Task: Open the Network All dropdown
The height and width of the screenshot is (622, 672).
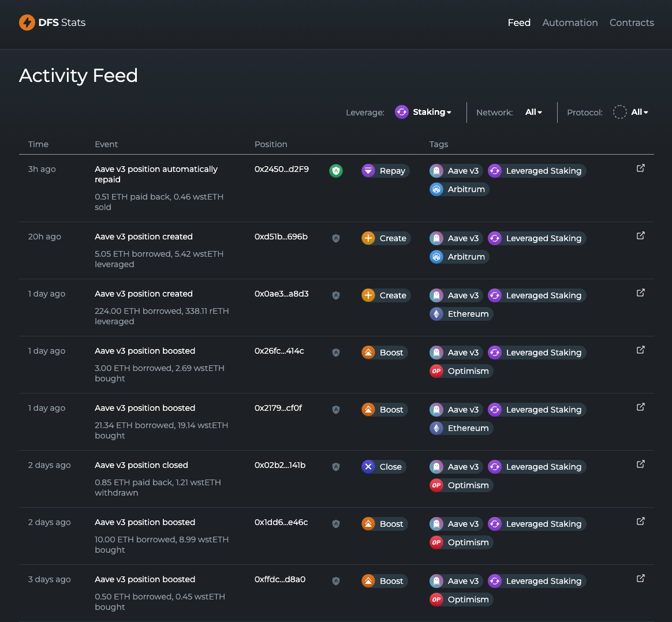Action: pos(533,113)
